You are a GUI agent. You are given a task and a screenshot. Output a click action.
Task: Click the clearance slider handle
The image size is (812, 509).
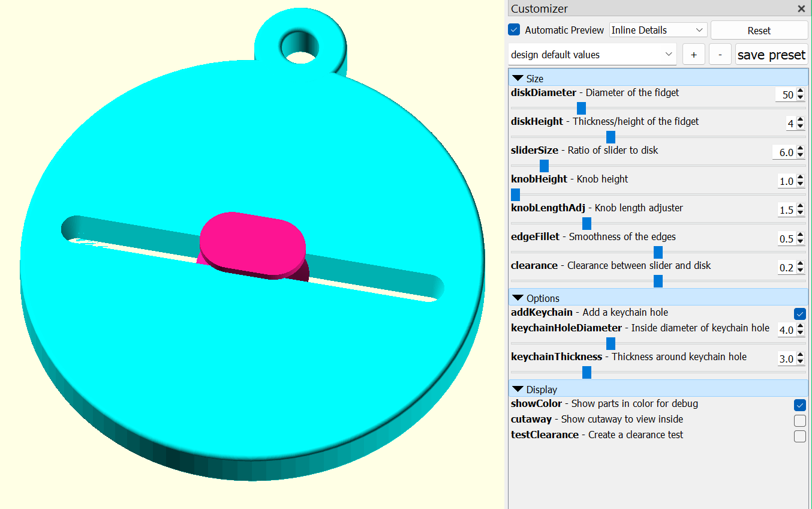point(658,281)
